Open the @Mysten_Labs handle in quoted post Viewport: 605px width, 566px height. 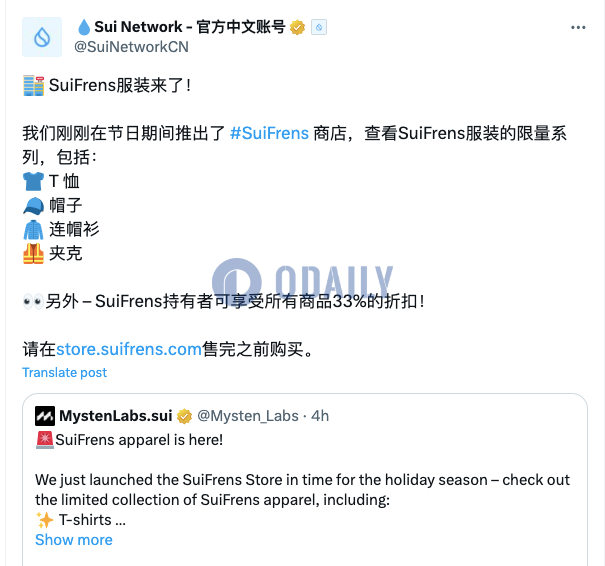(248, 416)
